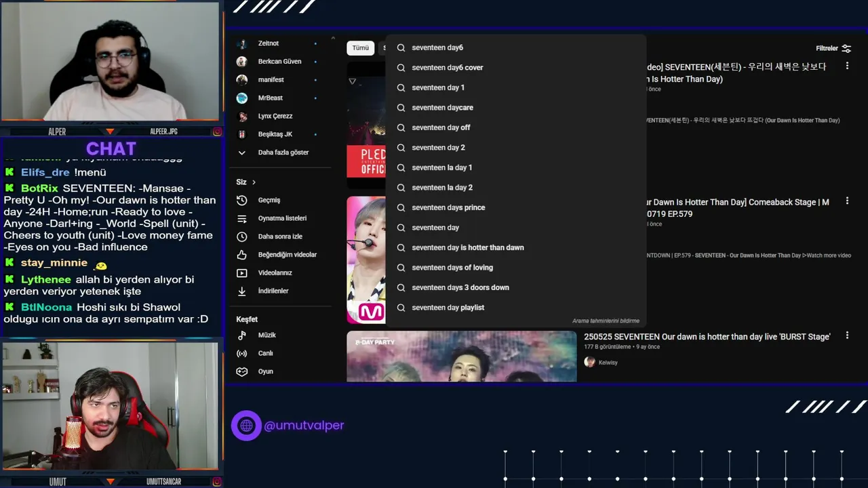Click the Keşfet section heading

[247, 319]
